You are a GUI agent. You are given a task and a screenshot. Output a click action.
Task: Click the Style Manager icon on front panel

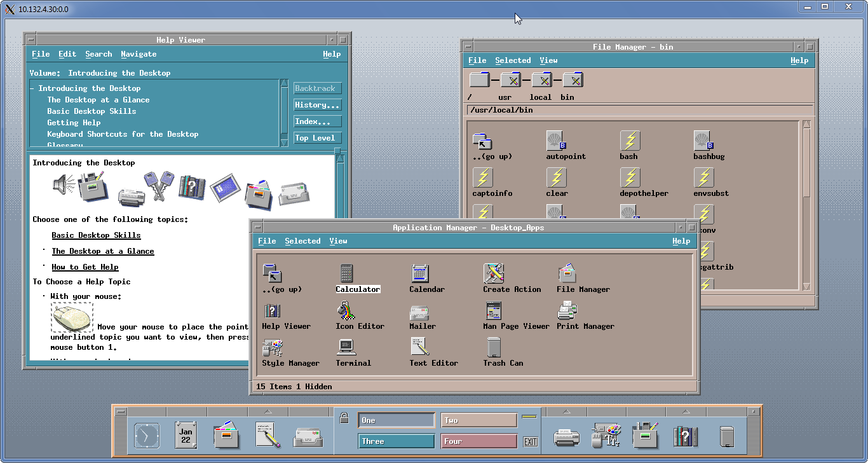click(x=606, y=436)
